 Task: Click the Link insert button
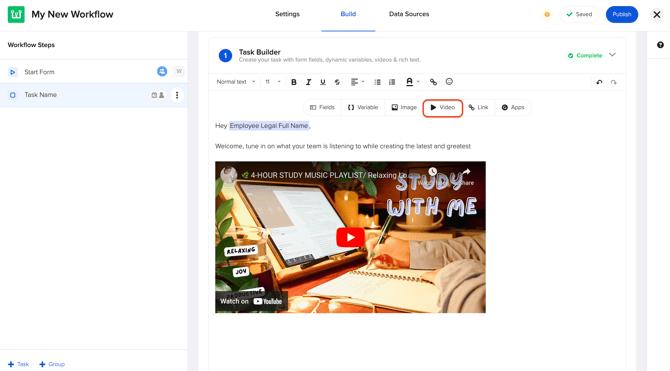[x=478, y=107]
